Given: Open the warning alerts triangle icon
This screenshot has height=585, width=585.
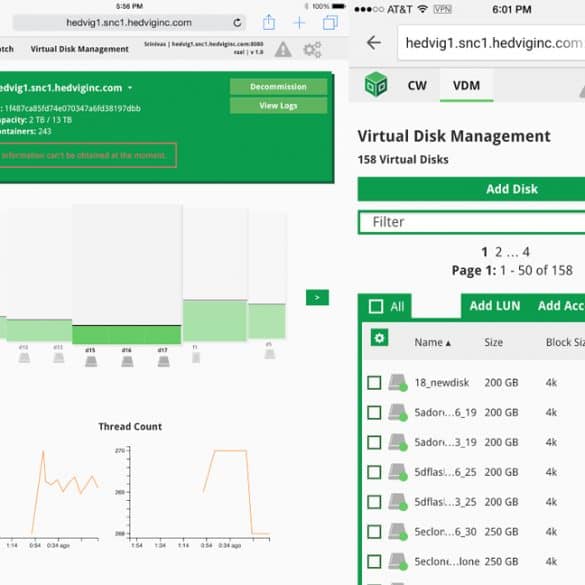Looking at the screenshot, I should [x=283, y=50].
